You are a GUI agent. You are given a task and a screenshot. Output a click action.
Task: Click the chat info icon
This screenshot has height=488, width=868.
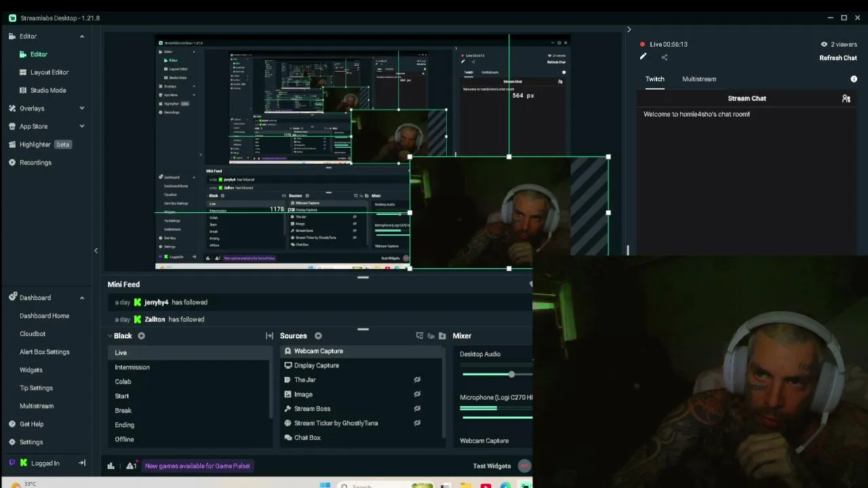(854, 79)
